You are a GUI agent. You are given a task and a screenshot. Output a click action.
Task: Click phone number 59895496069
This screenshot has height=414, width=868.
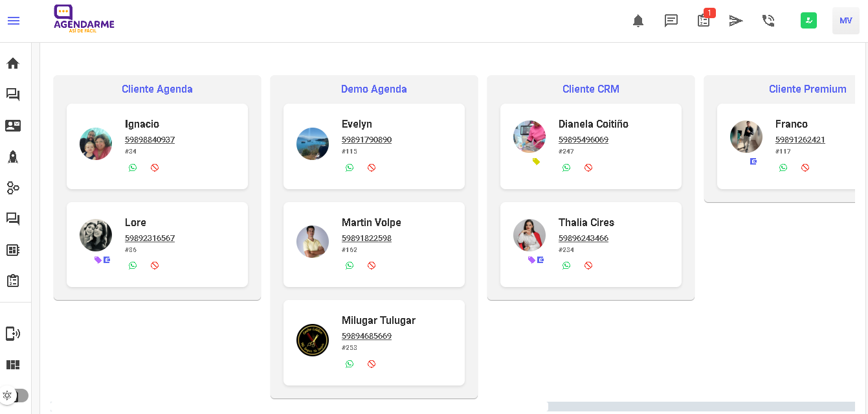click(x=583, y=140)
